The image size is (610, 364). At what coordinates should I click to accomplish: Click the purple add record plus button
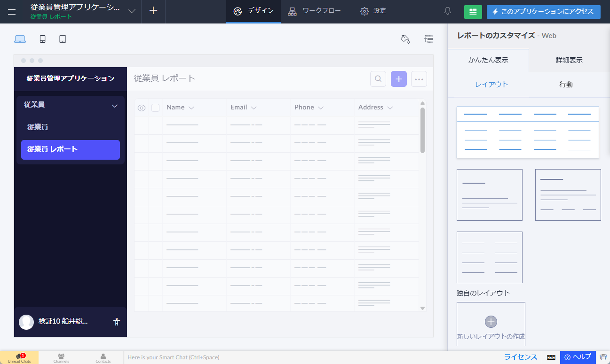398,79
